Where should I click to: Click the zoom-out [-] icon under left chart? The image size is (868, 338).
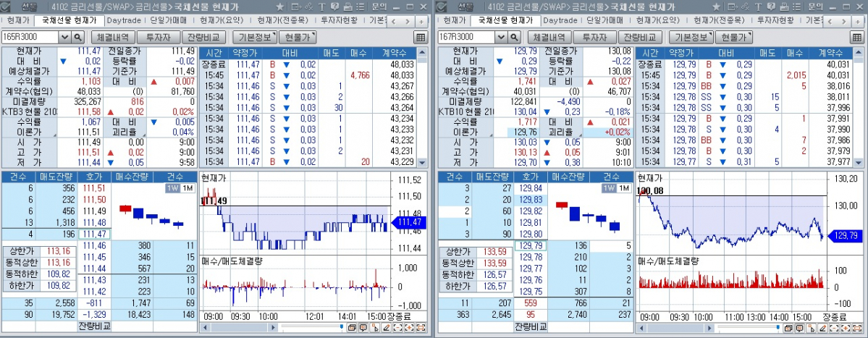click(398, 328)
